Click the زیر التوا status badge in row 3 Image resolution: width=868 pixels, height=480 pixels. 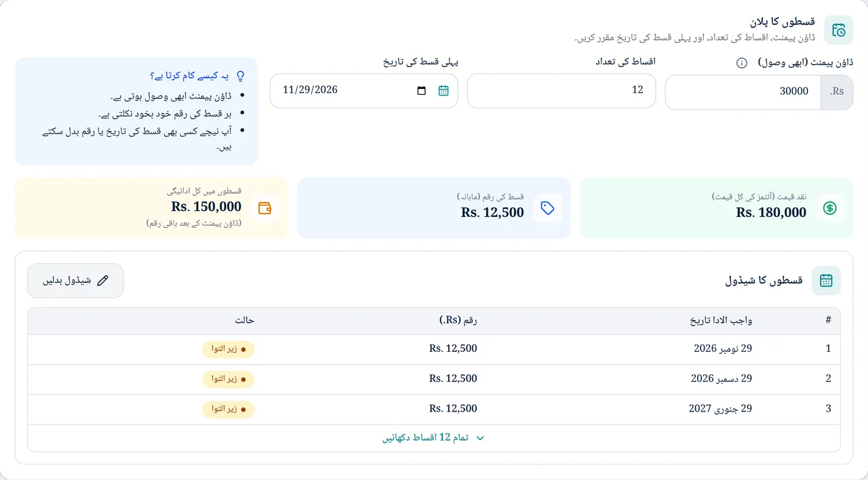229,409
